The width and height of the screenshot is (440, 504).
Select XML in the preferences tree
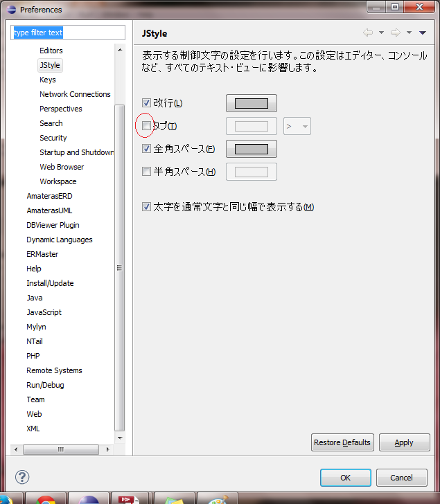click(x=33, y=429)
